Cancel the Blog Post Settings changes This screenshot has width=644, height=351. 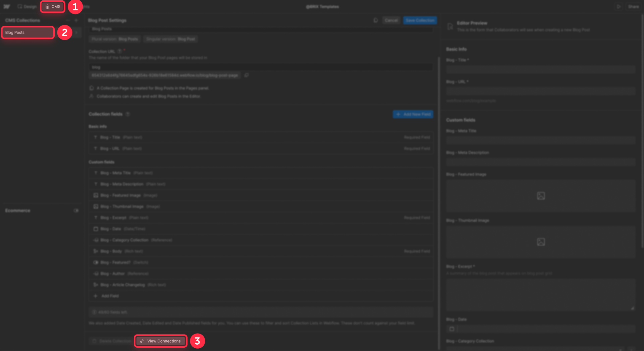coord(391,20)
